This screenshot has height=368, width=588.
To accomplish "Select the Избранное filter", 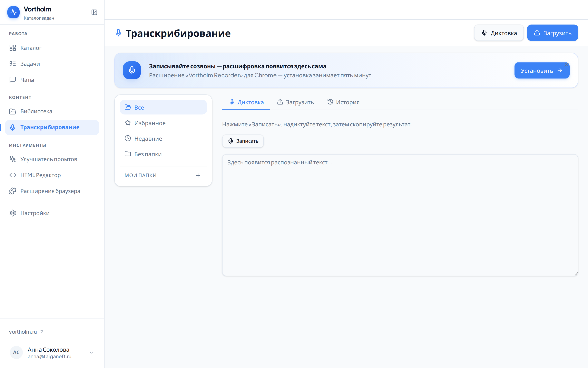I will click(163, 123).
